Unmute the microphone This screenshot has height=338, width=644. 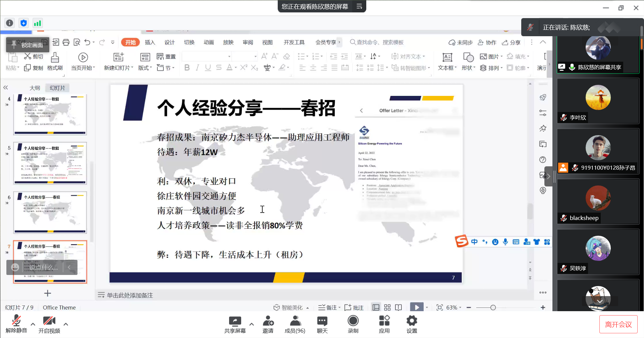tap(16, 322)
